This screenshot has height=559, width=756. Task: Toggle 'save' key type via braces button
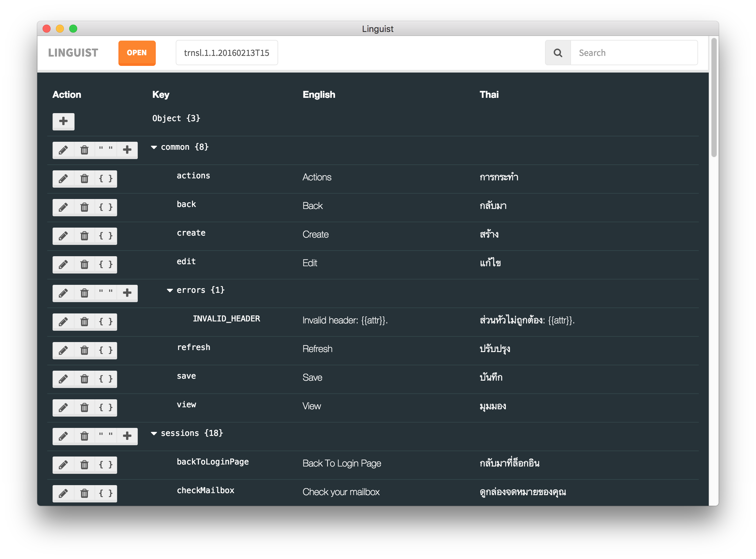coord(105,379)
